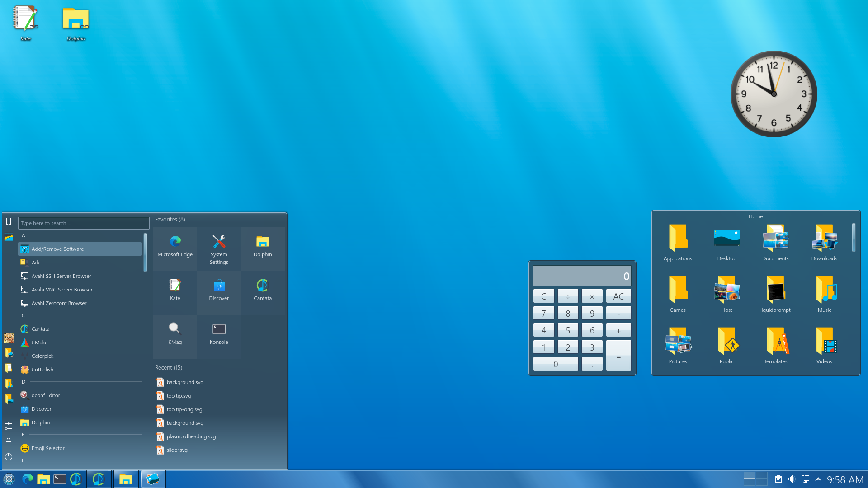Click the C button on the calculator
868x488 pixels.
click(543, 296)
